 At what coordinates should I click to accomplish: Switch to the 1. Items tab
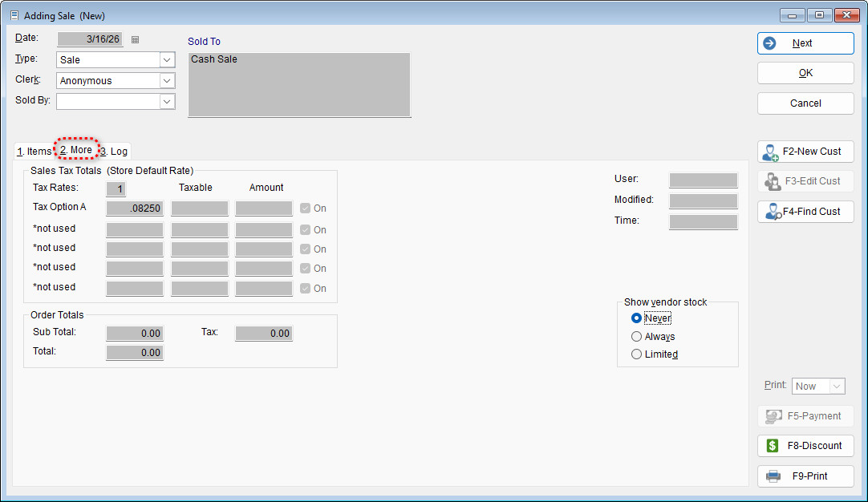pyautogui.click(x=34, y=151)
